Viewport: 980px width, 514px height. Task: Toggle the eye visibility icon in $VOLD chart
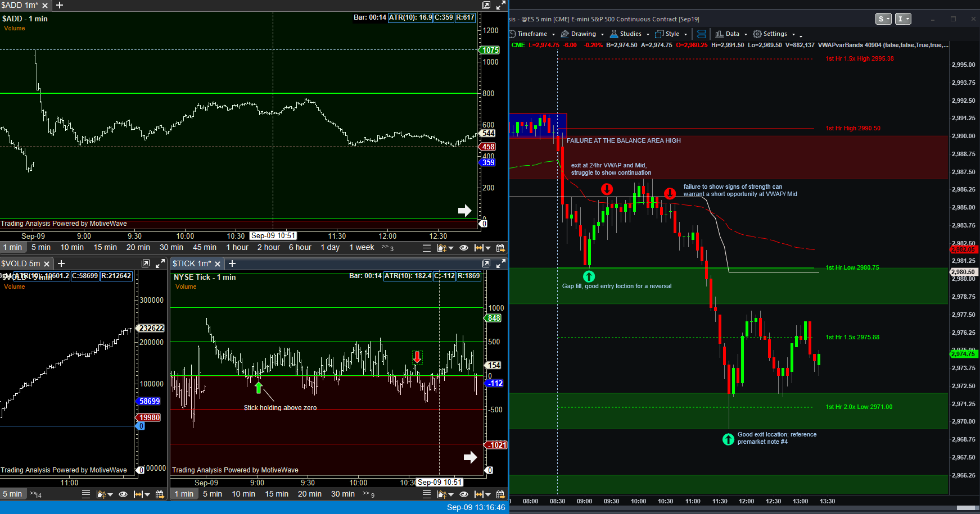[x=123, y=494]
